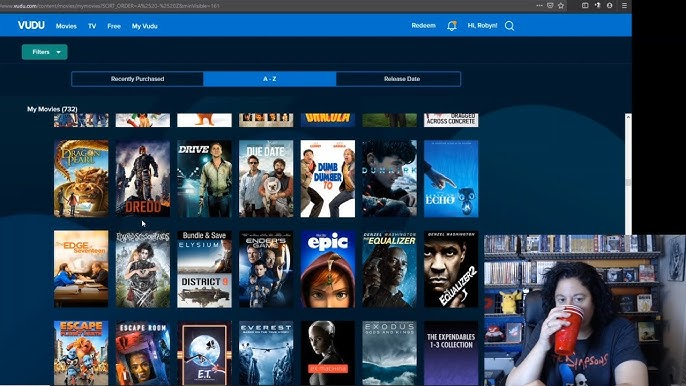Open the search magnifier icon
The height and width of the screenshot is (386, 686).
pos(509,26)
